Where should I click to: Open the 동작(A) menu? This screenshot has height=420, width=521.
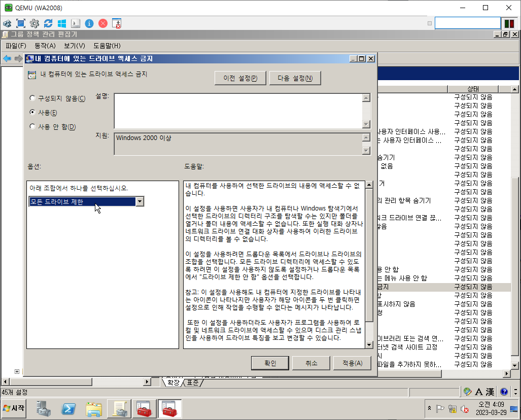45,46
